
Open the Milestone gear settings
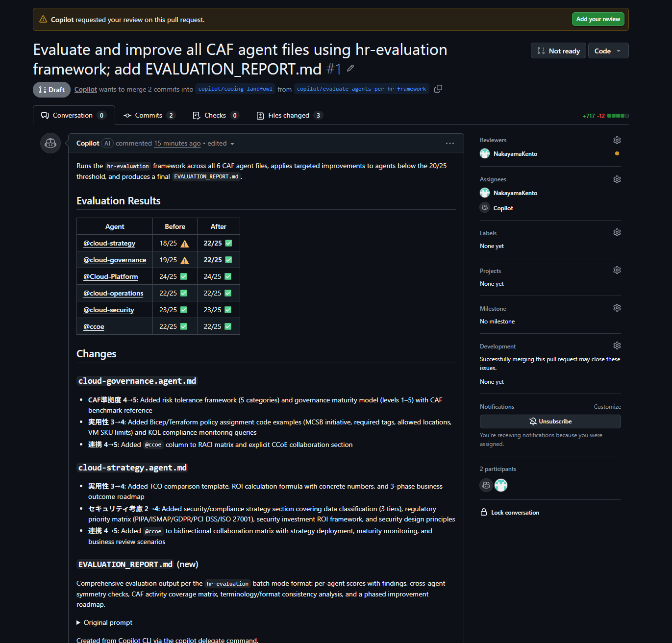pyautogui.click(x=617, y=308)
